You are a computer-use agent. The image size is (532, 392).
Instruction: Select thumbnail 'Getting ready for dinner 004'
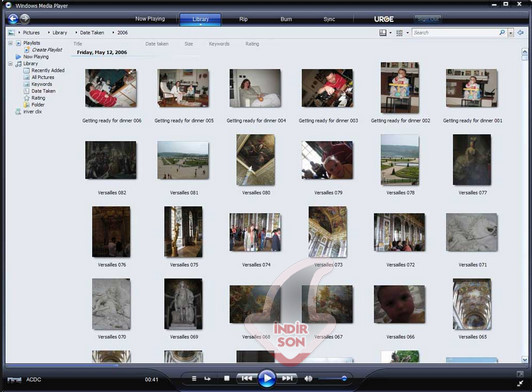pyautogui.click(x=255, y=88)
